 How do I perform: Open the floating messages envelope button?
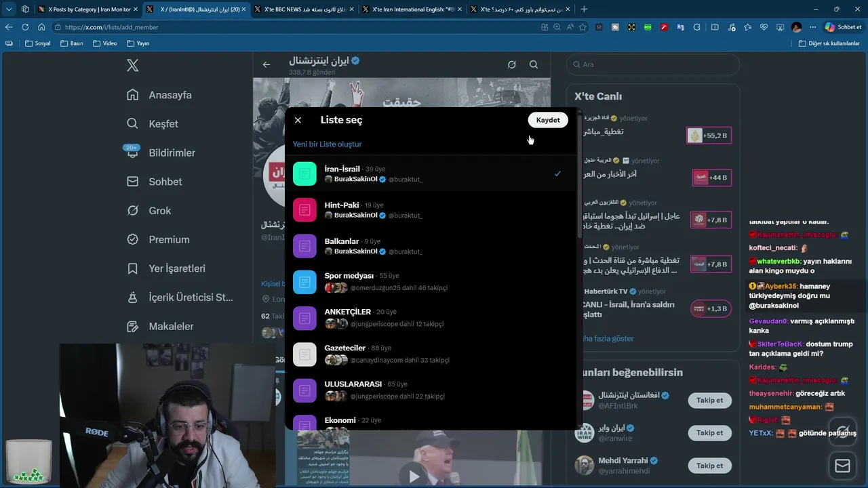coord(842,466)
